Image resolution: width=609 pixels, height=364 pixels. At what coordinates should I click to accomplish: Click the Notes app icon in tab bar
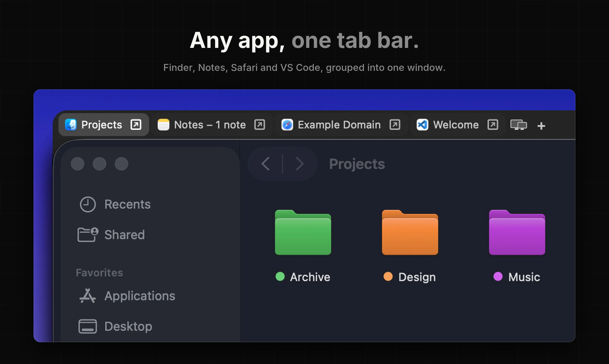point(163,125)
